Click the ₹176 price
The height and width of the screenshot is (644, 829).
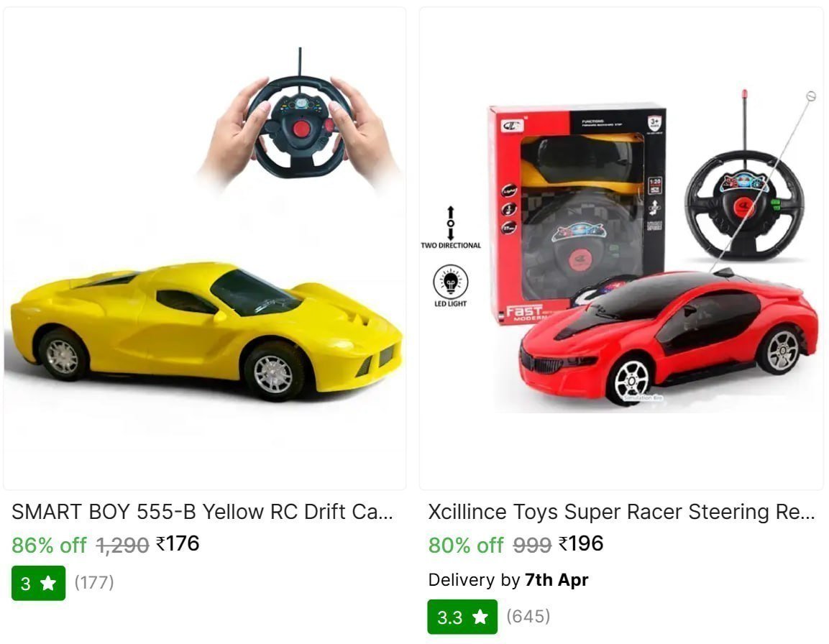178,543
